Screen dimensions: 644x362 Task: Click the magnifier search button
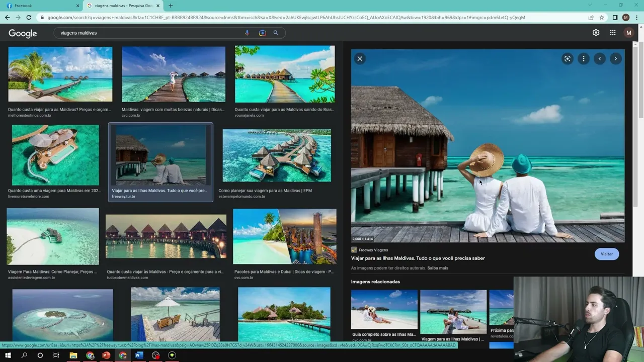click(276, 33)
